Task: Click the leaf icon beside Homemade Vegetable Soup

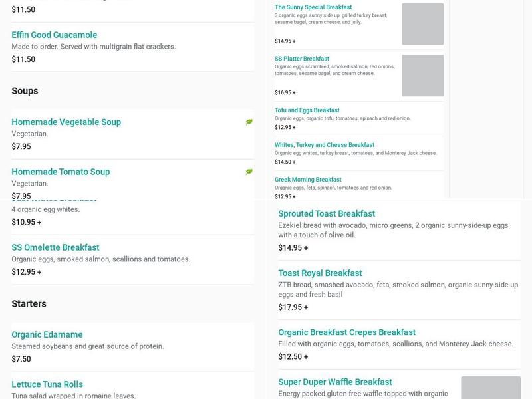Action: pyautogui.click(x=249, y=122)
